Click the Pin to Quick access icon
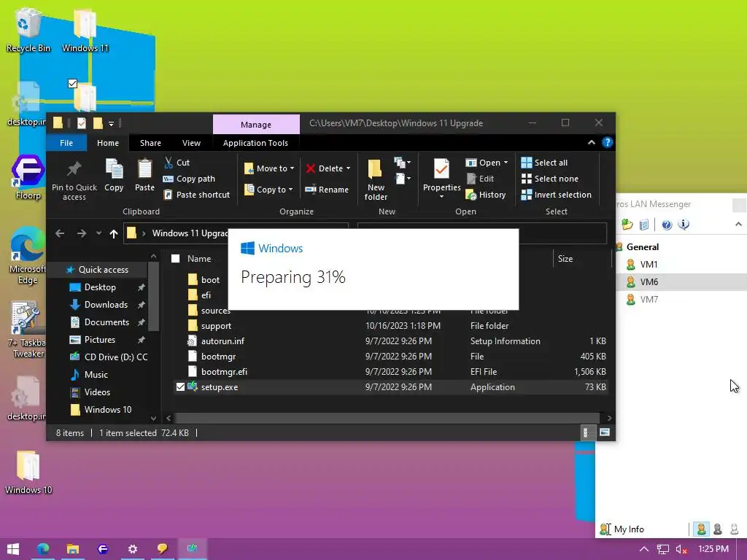 [74, 168]
